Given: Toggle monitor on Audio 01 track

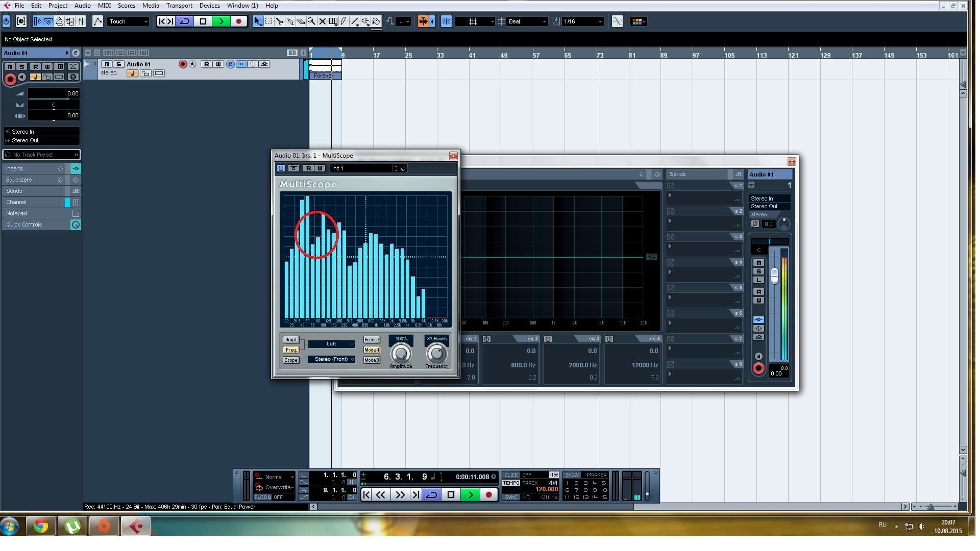Looking at the screenshot, I should tap(192, 64).
